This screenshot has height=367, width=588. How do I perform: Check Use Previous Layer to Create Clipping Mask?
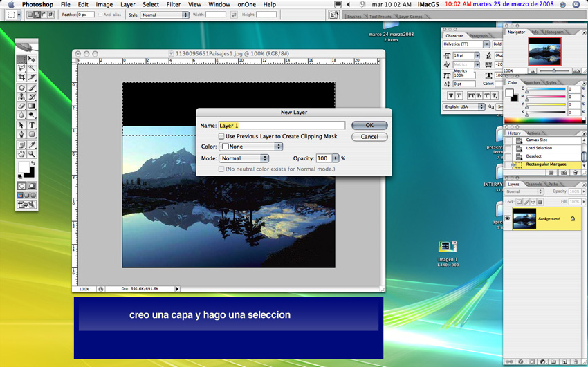[x=221, y=137]
